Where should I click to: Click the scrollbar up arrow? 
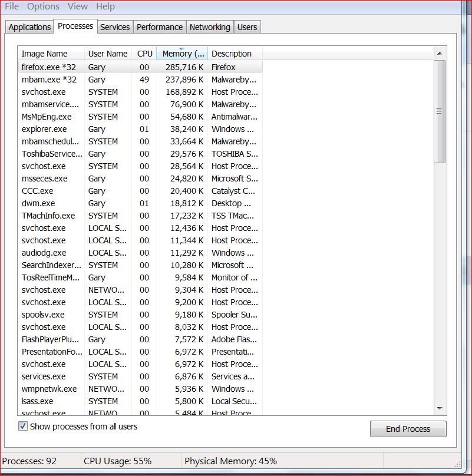click(440, 54)
